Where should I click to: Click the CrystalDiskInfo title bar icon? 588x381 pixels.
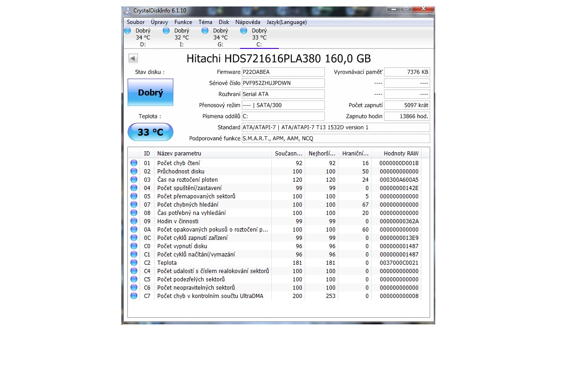tap(127, 11)
